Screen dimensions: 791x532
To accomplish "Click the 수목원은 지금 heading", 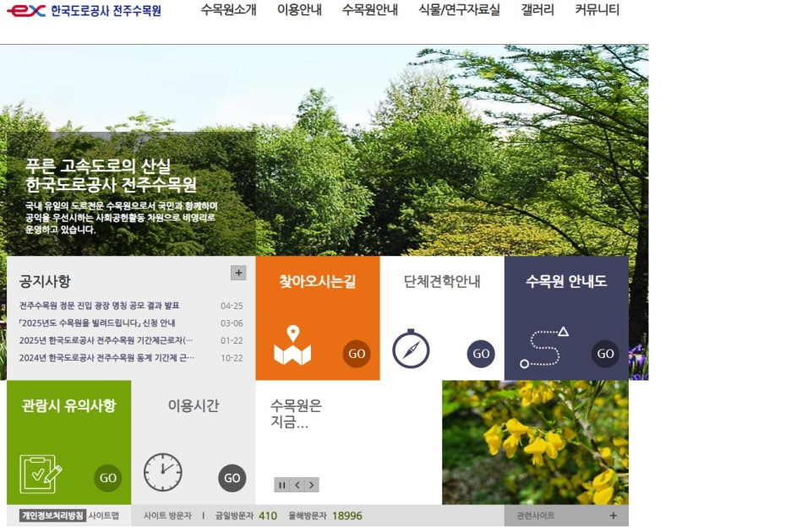I will 296,414.
